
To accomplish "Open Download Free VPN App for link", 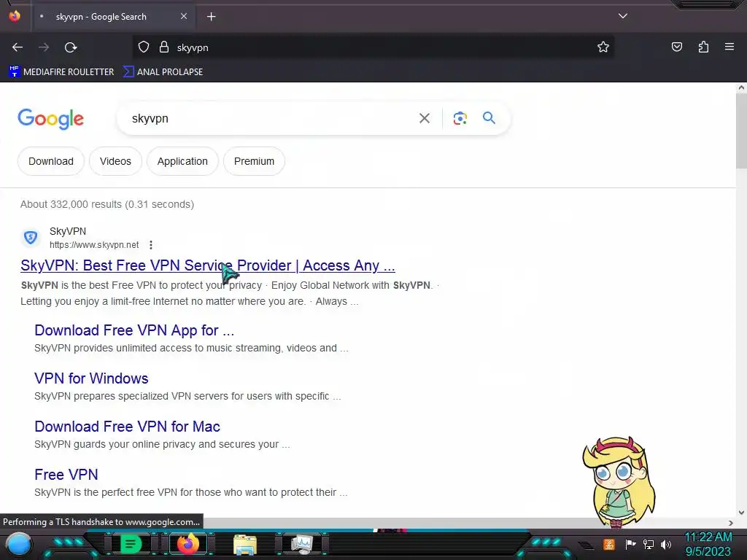I will click(x=134, y=330).
